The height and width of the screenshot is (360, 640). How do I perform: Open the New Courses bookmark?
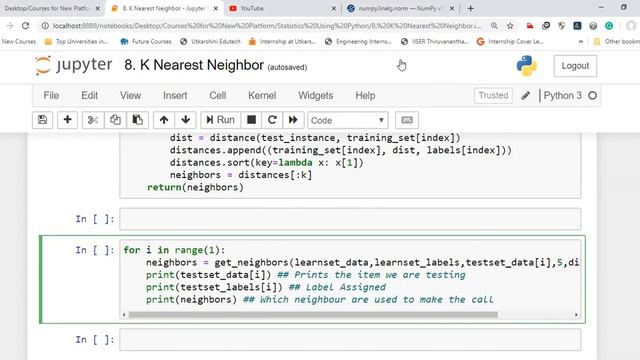[19, 41]
